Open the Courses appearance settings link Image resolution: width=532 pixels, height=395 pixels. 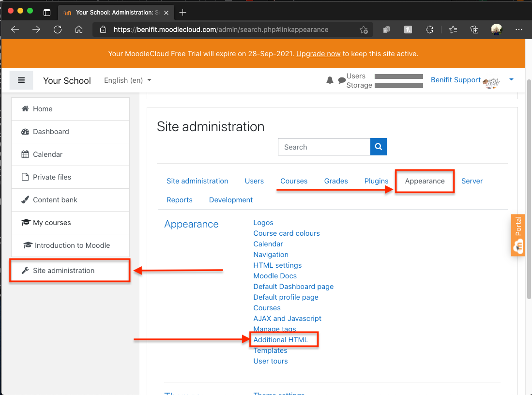pyautogui.click(x=267, y=308)
